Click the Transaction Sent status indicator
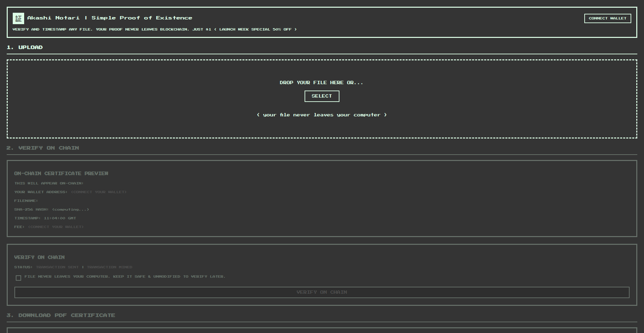Viewport: 644px width, 333px height. click(57, 267)
